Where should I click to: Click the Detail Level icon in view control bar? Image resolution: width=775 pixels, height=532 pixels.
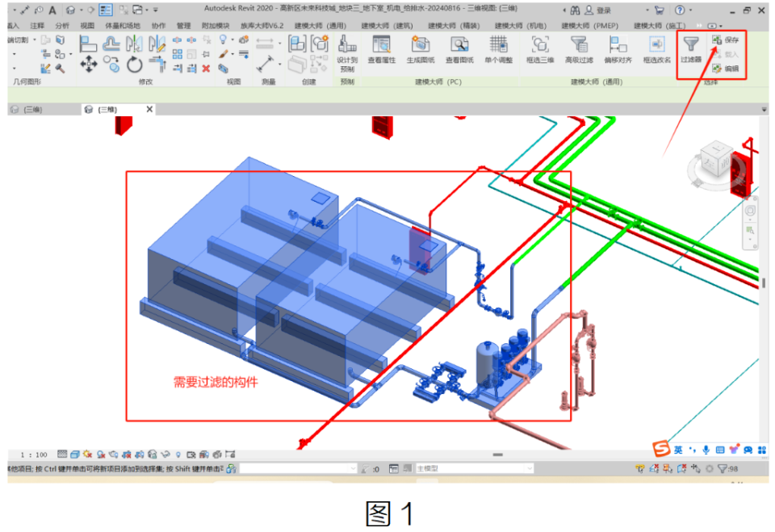[x=62, y=454]
